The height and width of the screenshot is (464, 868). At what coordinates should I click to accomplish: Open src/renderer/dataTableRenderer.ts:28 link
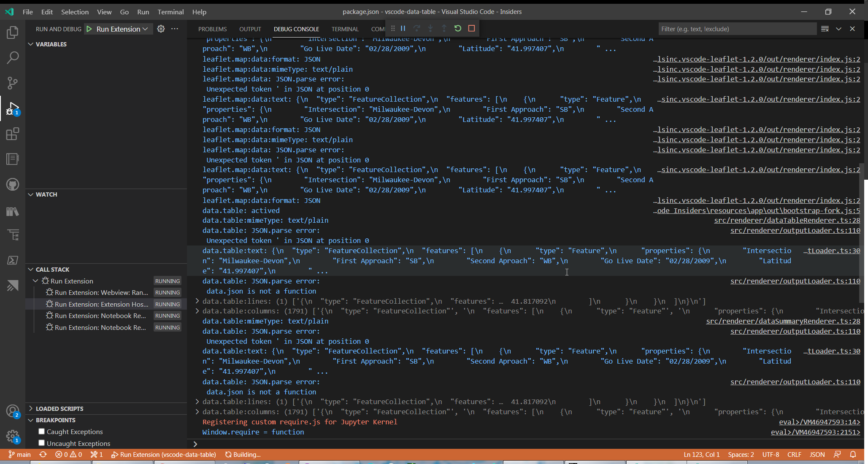click(787, 220)
